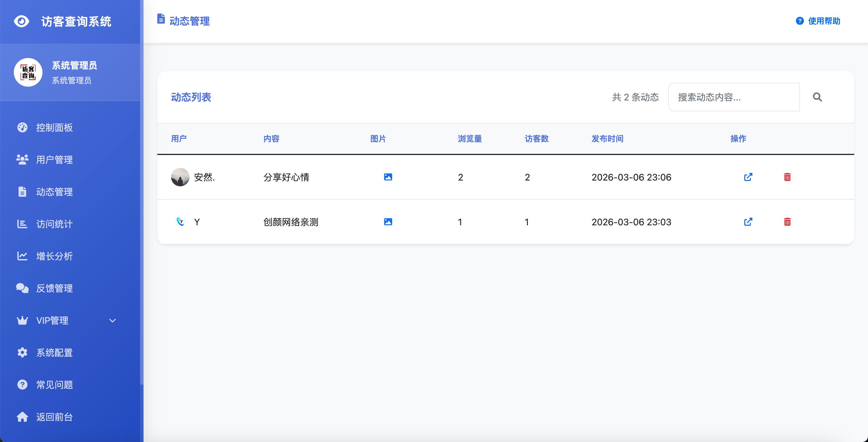Click the search dynamics input field
Screen dimensions: 868x442
click(x=734, y=97)
